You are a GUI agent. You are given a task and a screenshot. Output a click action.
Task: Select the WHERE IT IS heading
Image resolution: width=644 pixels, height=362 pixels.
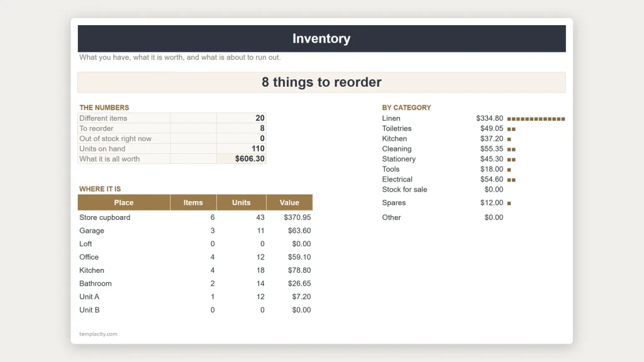100,189
